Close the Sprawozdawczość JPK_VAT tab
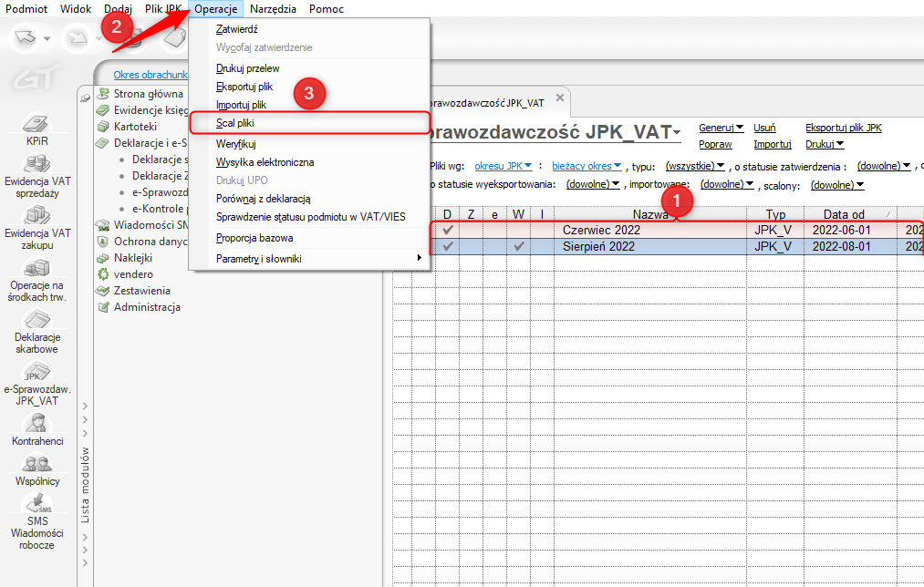Viewport: 924px width, 587px height. pos(560,98)
